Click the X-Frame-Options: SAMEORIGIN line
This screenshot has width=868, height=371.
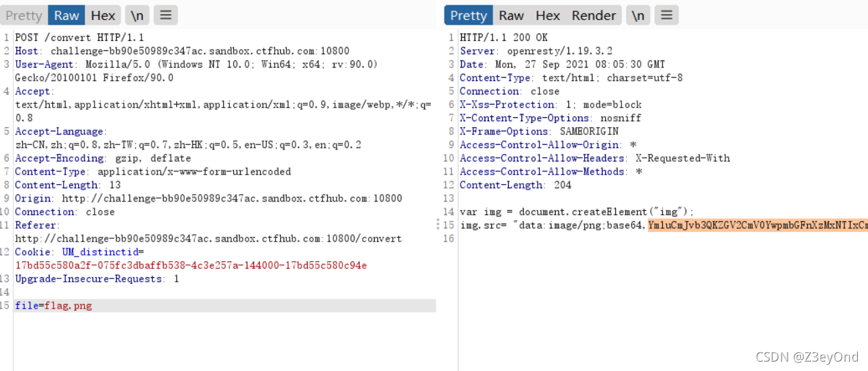[540, 131]
